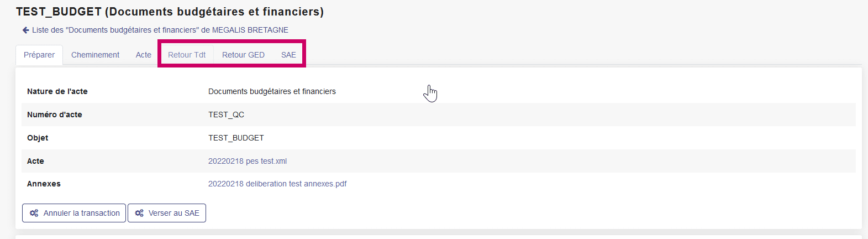
Task: Click the Annexes row label
Action: click(44, 184)
